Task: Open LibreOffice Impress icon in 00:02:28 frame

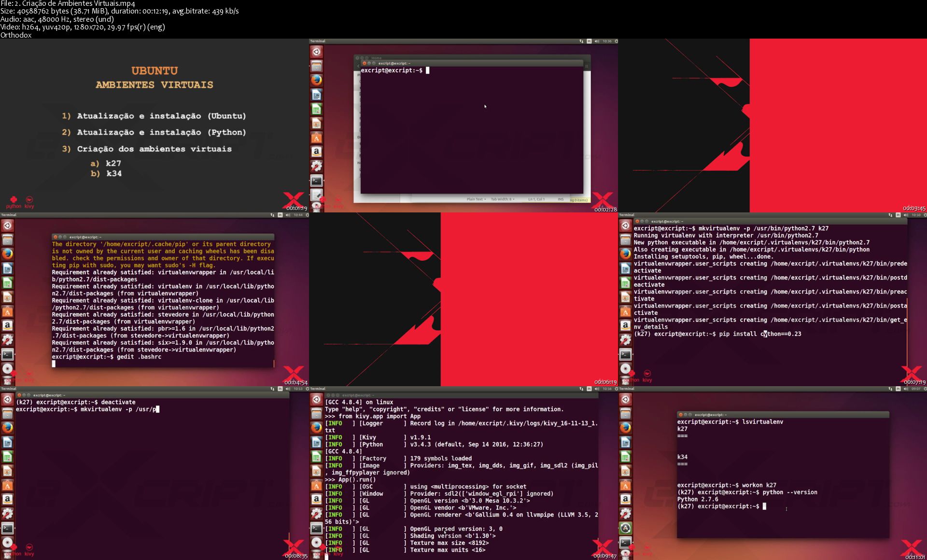Action: point(316,123)
